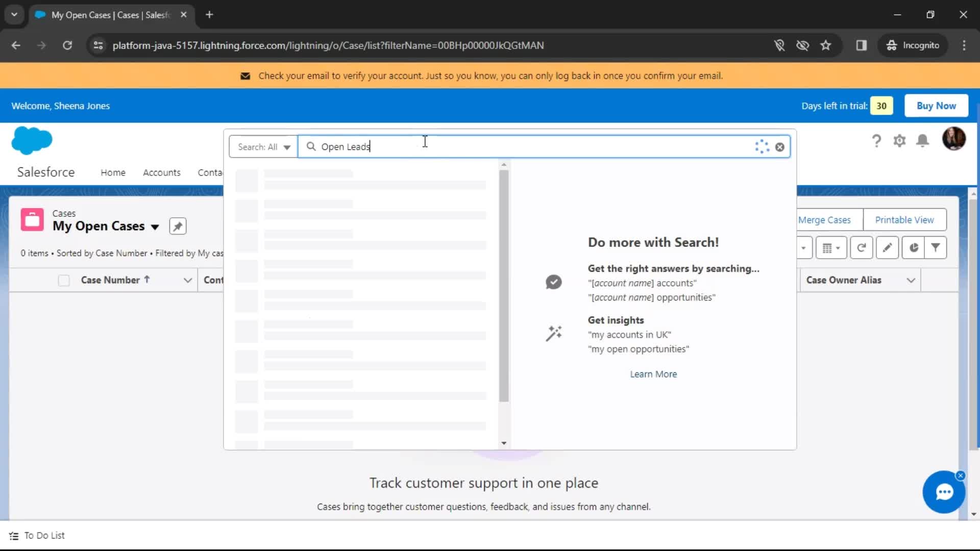Select the all-cases header checkbox
This screenshot has height=551, width=980.
click(x=64, y=281)
